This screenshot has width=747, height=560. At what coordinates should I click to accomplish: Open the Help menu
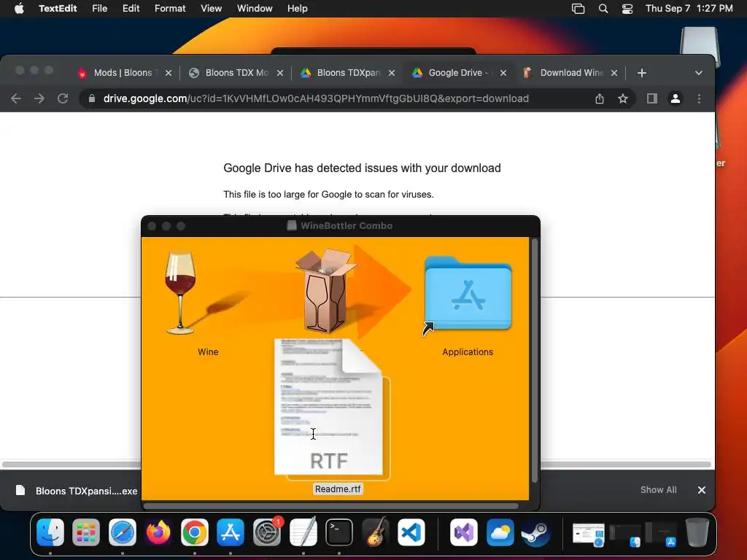point(298,8)
